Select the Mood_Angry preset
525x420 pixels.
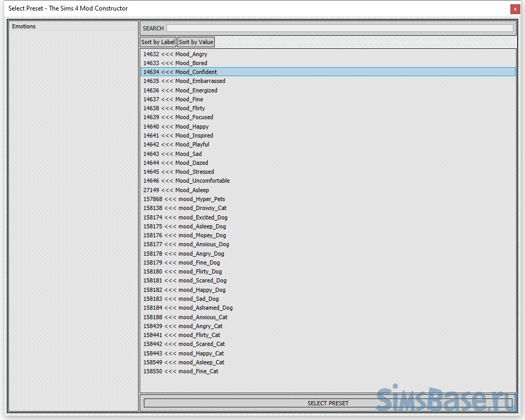(175, 54)
